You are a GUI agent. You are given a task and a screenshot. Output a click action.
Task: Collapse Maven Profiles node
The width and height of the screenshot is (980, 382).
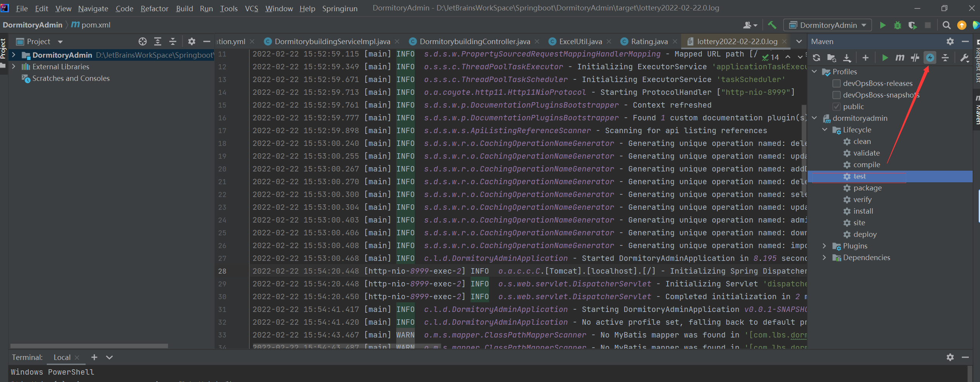815,72
